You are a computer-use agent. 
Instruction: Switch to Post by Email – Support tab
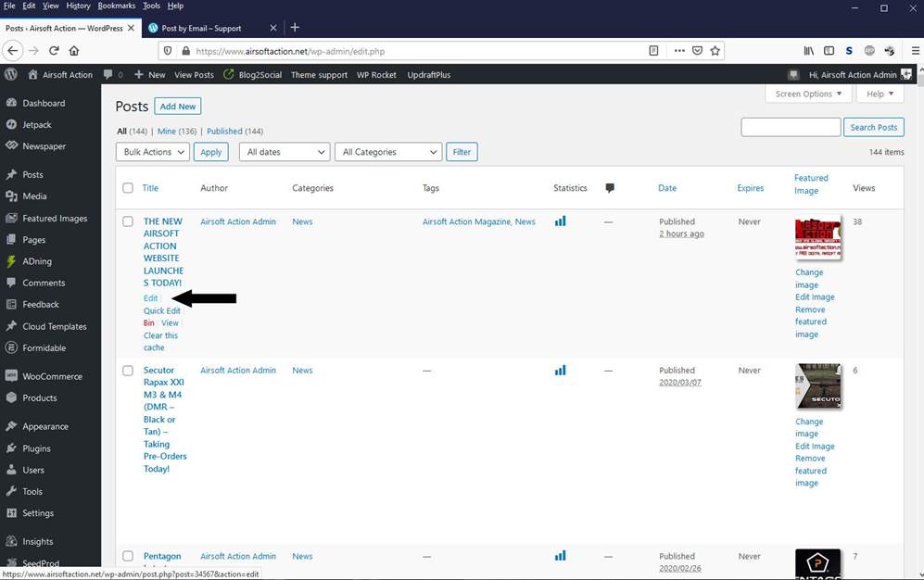201,28
